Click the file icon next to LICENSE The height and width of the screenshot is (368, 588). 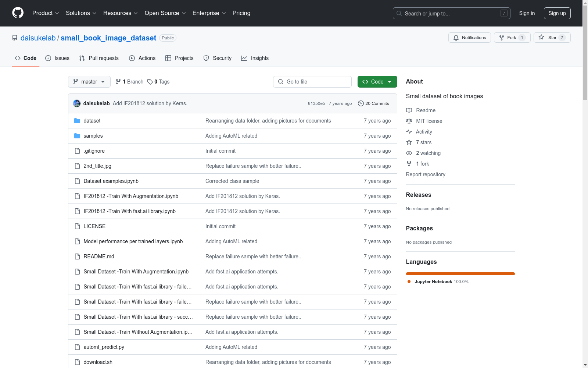tap(77, 226)
